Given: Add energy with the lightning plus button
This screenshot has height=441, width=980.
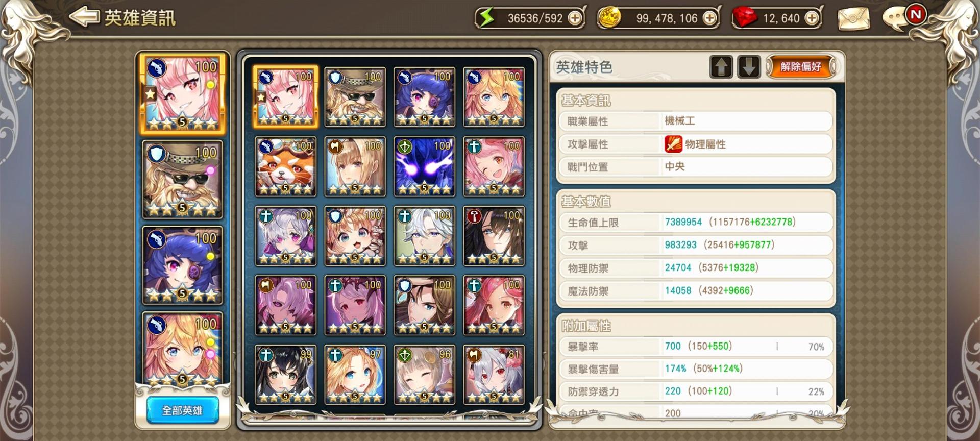Looking at the screenshot, I should 575,18.
